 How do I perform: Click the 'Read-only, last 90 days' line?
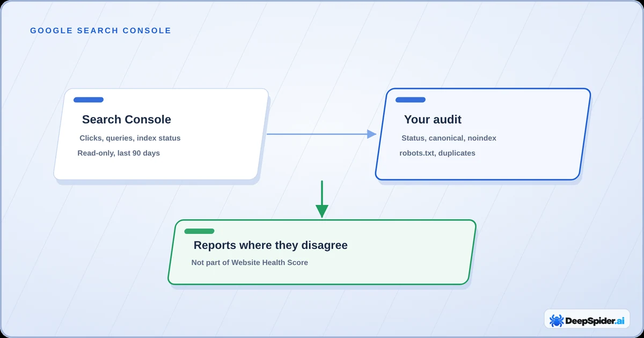point(119,153)
